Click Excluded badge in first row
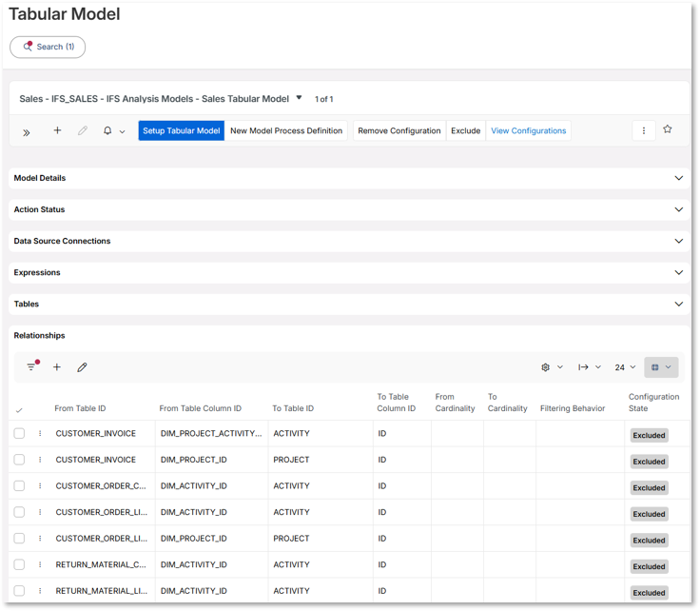The image size is (700, 611). 649,436
